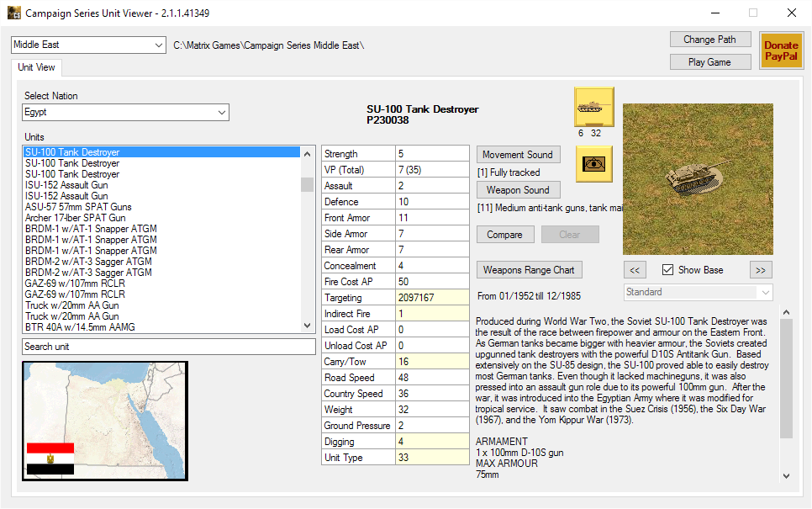The width and height of the screenshot is (812, 509).
Task: Click the Egypt map and flag thumbnail
Action: (x=105, y=421)
